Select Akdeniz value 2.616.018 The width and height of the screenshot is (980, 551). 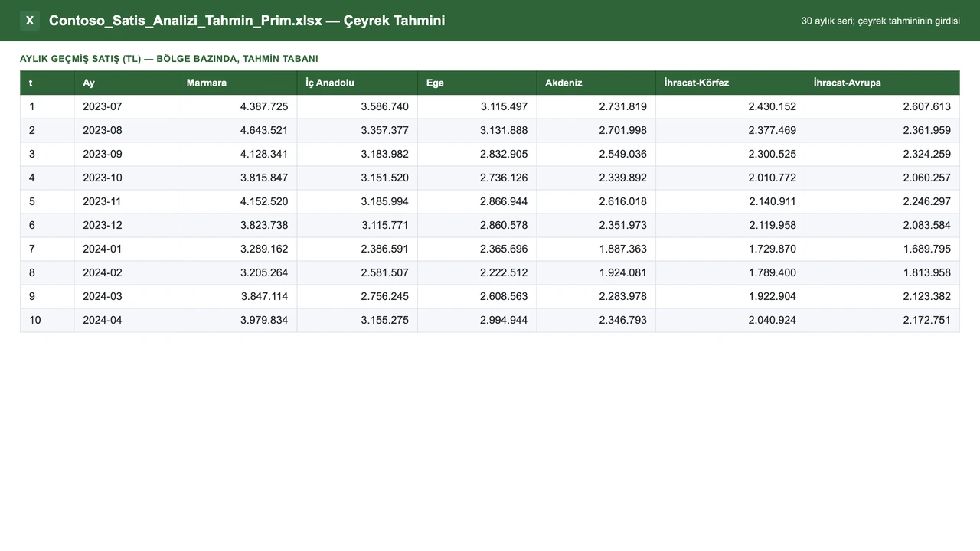(x=596, y=201)
